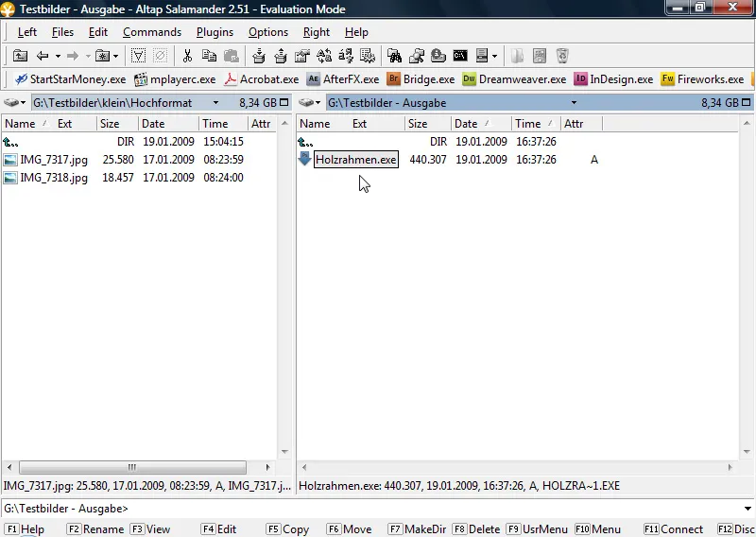This screenshot has width=756, height=537.
Task: Open the Plugins menu
Action: (215, 32)
